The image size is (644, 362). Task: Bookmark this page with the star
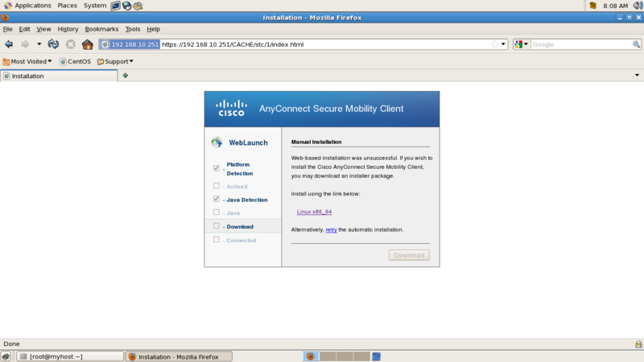pyautogui.click(x=495, y=44)
